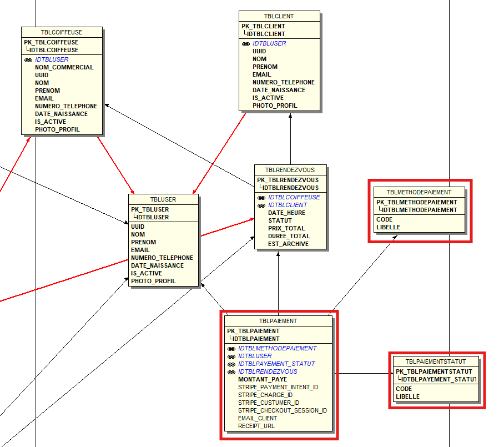Click the TBLPAIEMENTSTATUT table title
The image size is (504, 447).
point(435,361)
